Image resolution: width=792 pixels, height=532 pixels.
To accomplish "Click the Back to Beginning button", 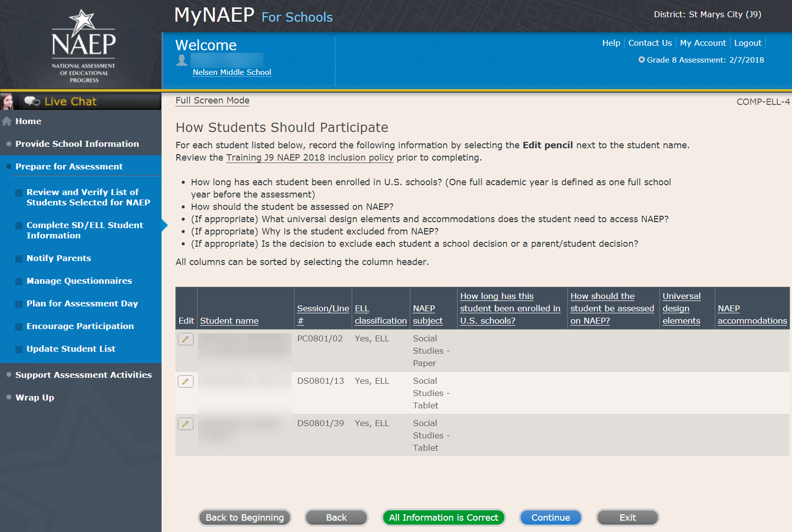I will point(245,518).
